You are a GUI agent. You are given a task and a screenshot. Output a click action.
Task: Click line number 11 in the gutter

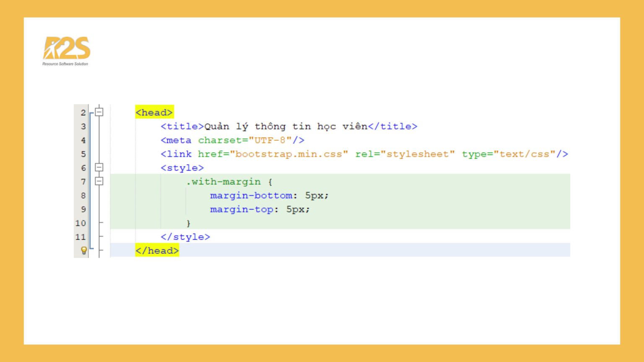point(80,237)
